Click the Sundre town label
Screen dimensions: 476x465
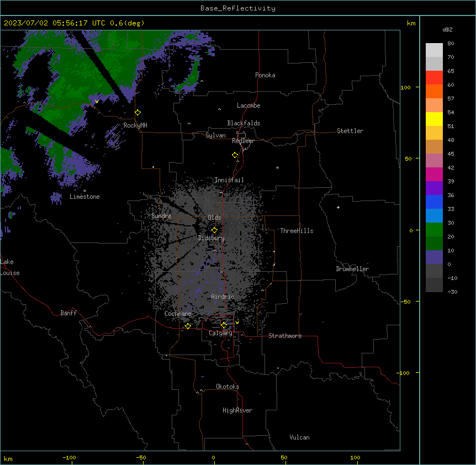(161, 216)
